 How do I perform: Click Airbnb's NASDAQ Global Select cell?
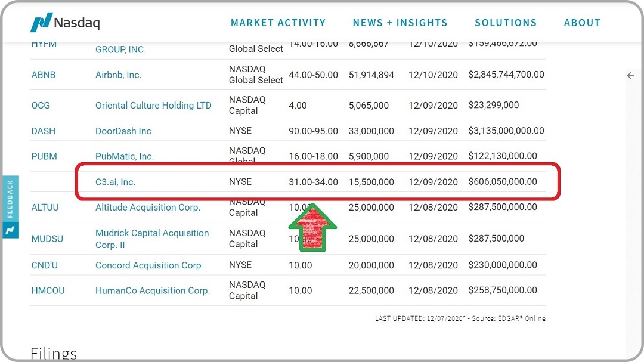click(256, 75)
